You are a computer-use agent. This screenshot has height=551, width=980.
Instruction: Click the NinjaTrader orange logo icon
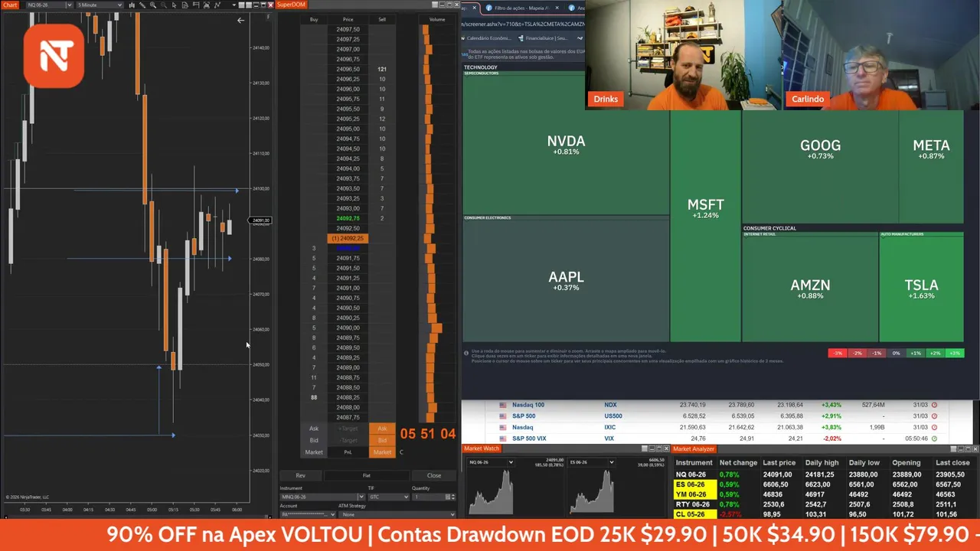[54, 55]
